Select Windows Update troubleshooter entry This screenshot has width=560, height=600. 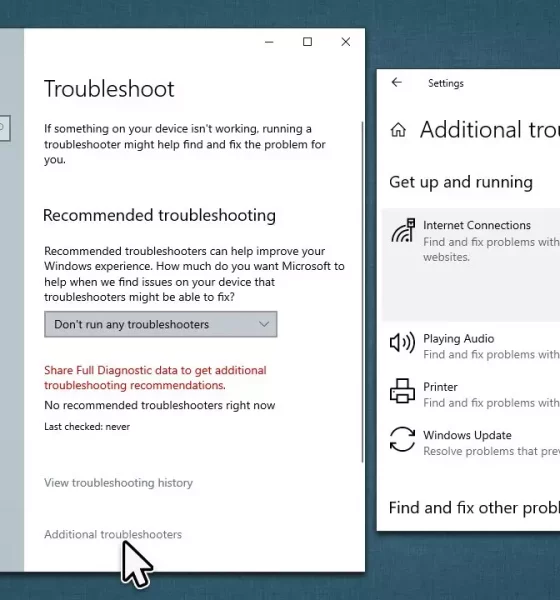pos(471,443)
